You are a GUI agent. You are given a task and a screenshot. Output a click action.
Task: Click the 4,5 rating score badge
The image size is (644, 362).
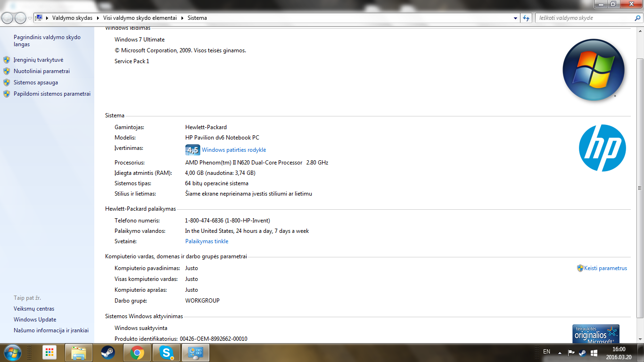pyautogui.click(x=192, y=150)
